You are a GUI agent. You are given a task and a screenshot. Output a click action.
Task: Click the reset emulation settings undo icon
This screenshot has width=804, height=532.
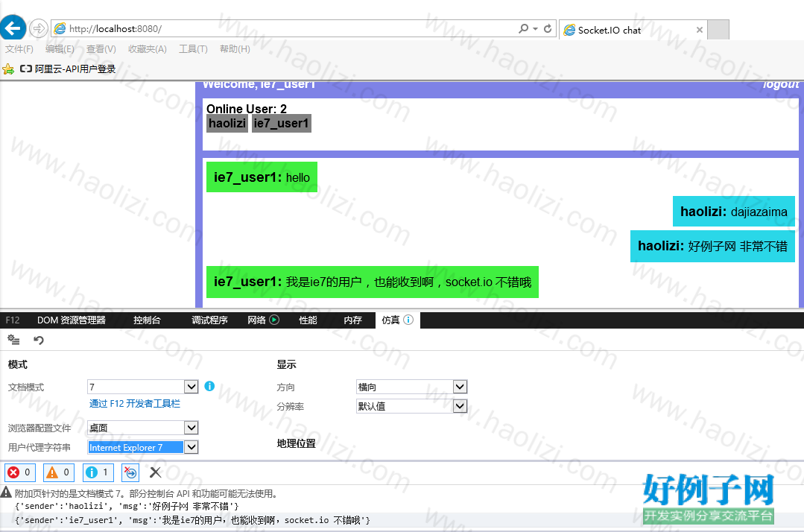39,340
